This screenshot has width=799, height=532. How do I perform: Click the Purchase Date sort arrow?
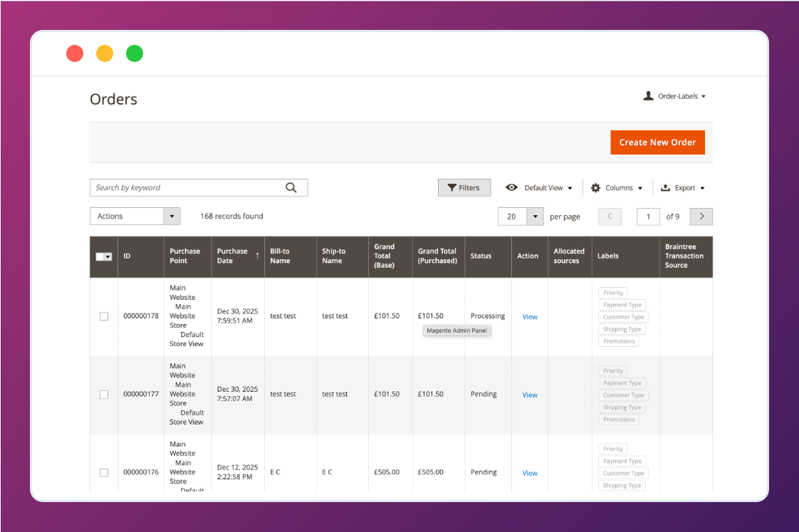(257, 256)
